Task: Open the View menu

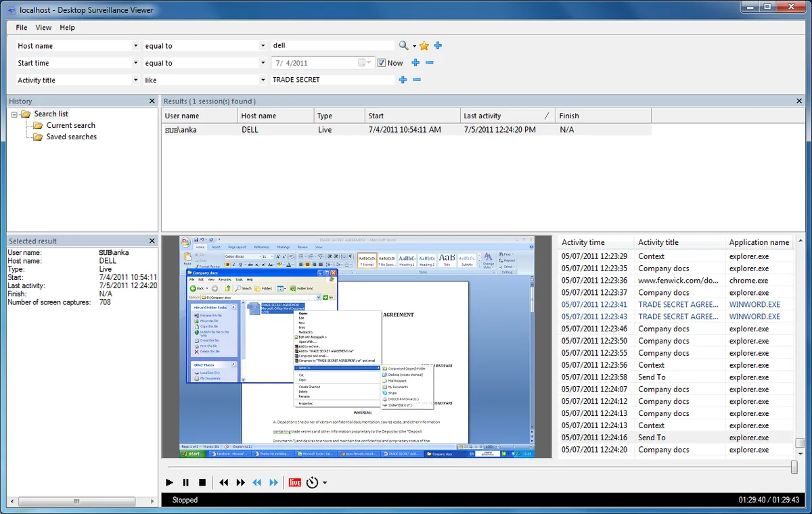Action: (x=43, y=28)
